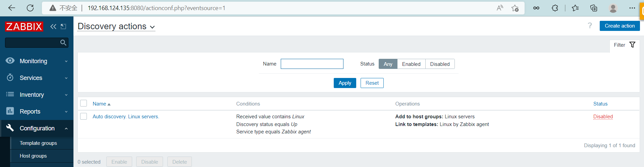Click the Filter funnel icon
The height and width of the screenshot is (167, 644).
pyautogui.click(x=632, y=45)
